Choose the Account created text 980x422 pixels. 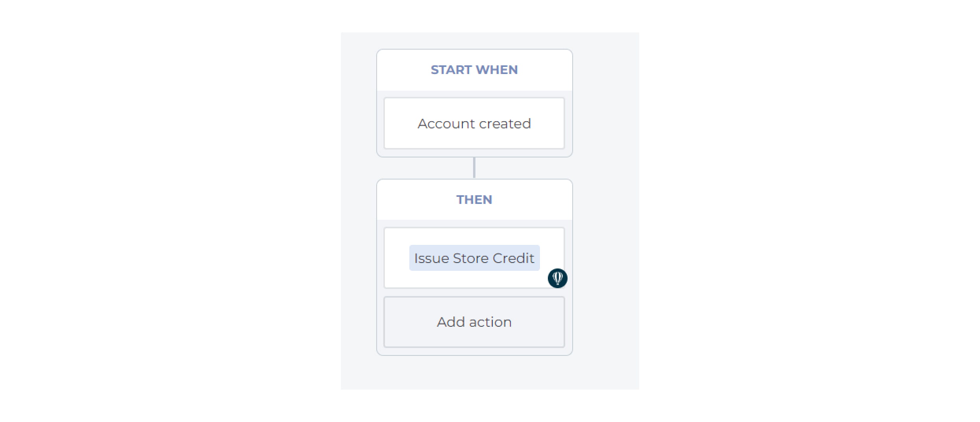(474, 124)
